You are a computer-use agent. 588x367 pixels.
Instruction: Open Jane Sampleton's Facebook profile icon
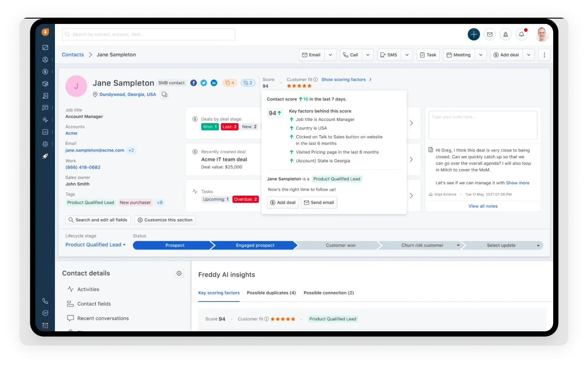point(194,83)
